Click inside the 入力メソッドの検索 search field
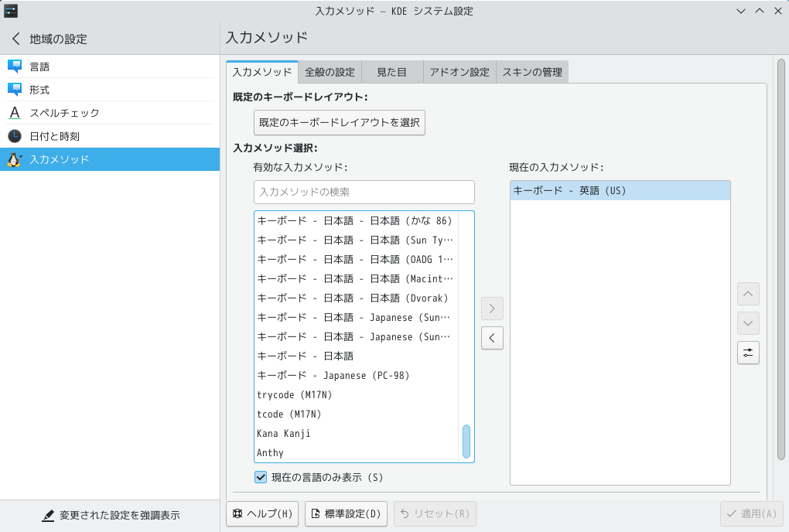Viewport: 789px width, 532px height. coord(364,192)
